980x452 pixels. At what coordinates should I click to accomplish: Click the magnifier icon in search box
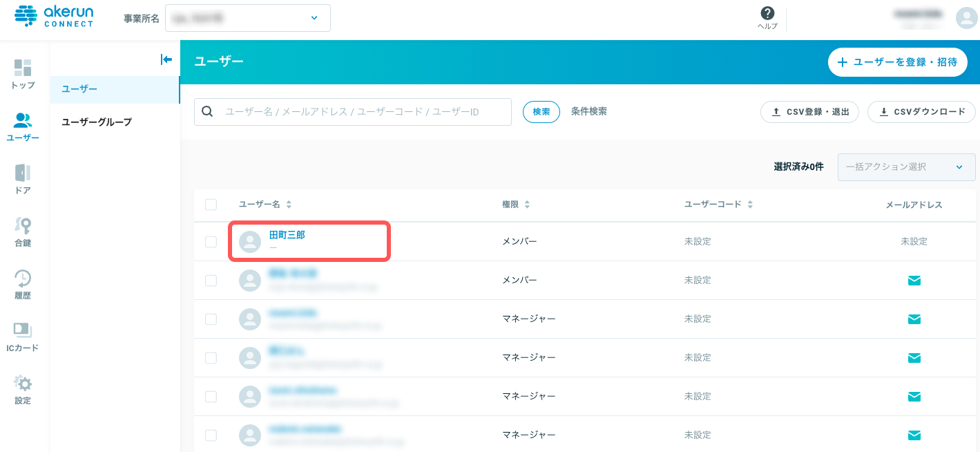(208, 111)
